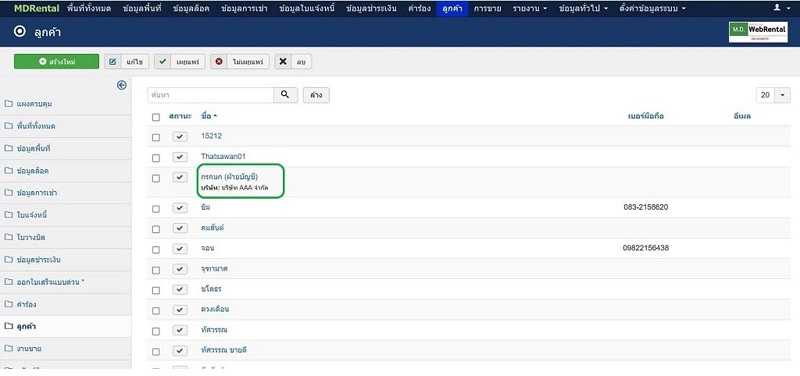Screen dimensions: 800x376
Task: Select the active ลูกค้า top navigation tab
Action: [x=452, y=8]
